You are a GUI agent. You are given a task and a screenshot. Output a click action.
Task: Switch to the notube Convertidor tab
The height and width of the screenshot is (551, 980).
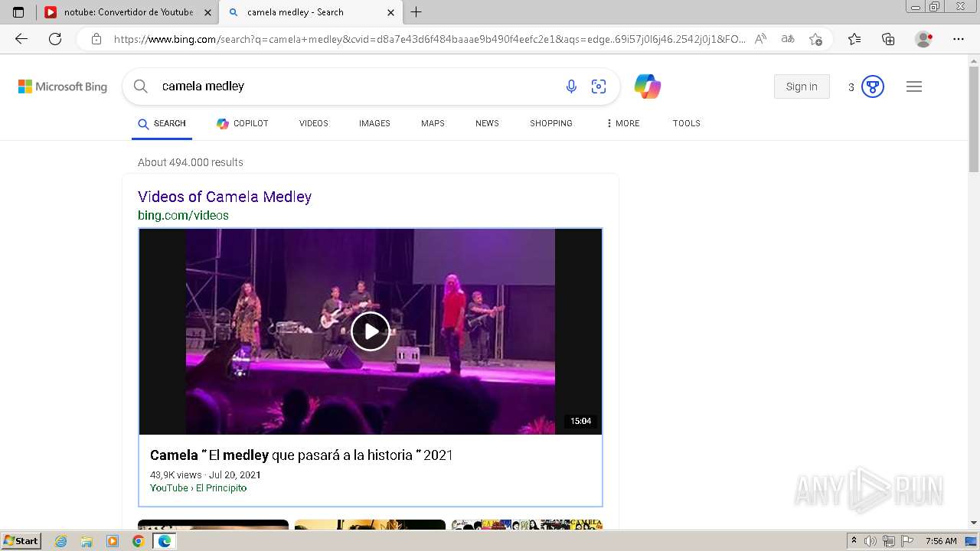(127, 12)
